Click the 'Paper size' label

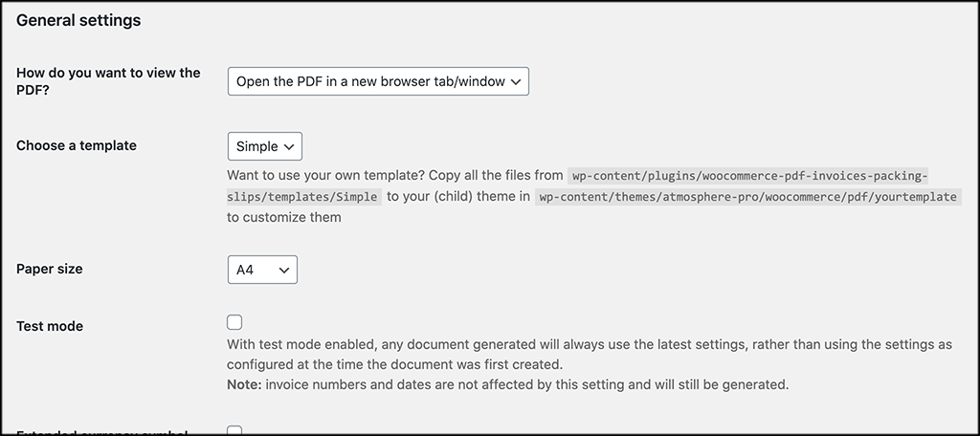pos(50,270)
